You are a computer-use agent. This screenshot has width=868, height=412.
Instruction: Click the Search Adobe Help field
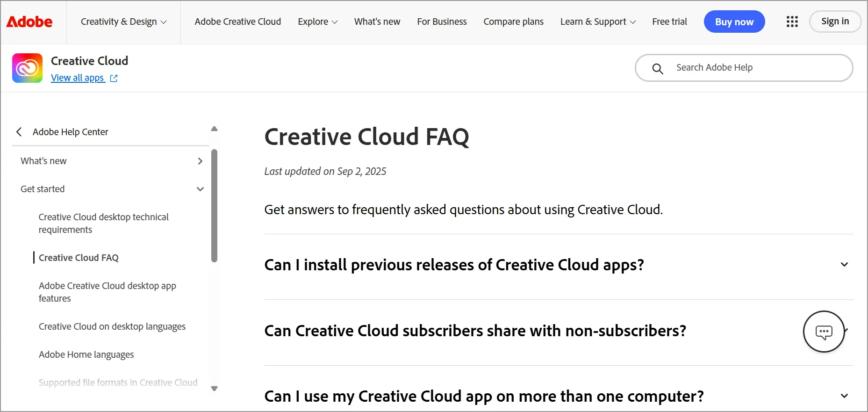point(744,68)
